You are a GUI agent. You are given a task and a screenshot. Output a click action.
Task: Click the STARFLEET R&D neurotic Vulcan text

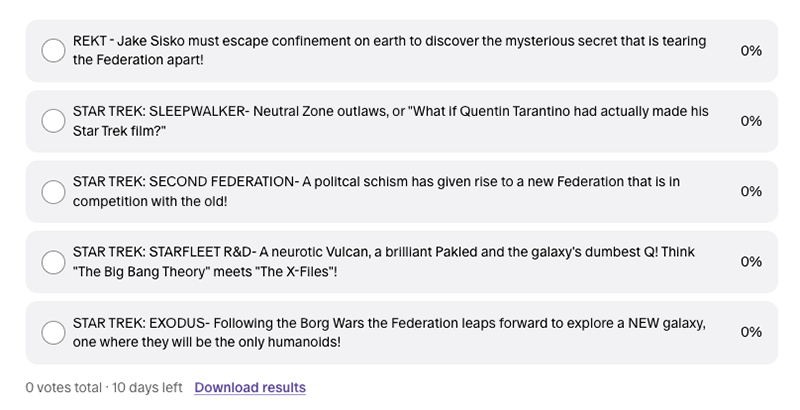pos(390,252)
